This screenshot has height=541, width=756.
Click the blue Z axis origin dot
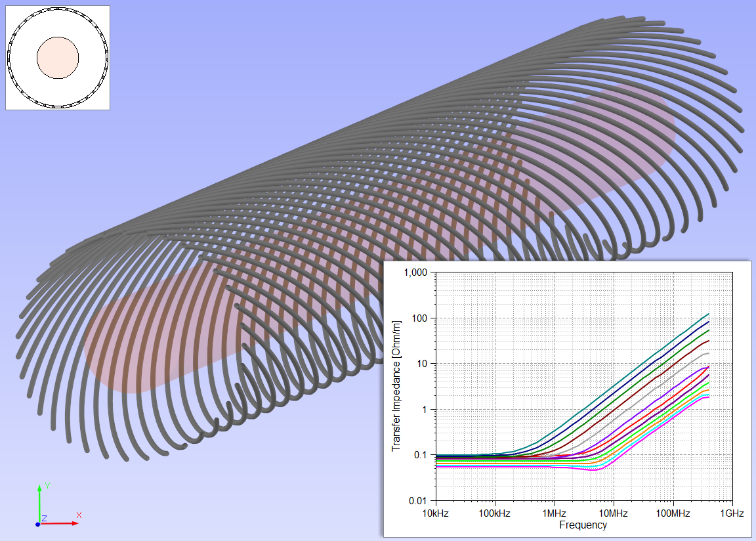(x=38, y=524)
